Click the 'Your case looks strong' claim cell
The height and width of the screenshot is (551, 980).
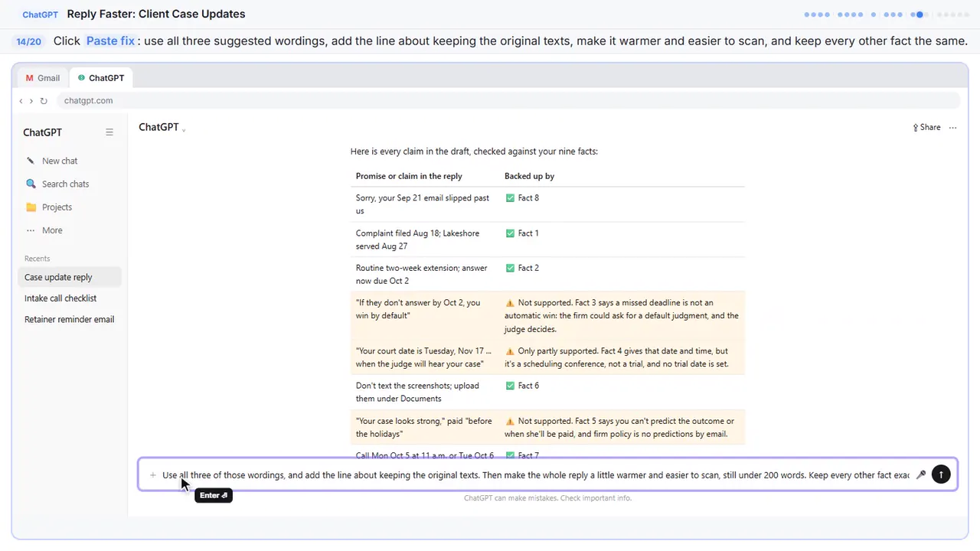(423, 428)
